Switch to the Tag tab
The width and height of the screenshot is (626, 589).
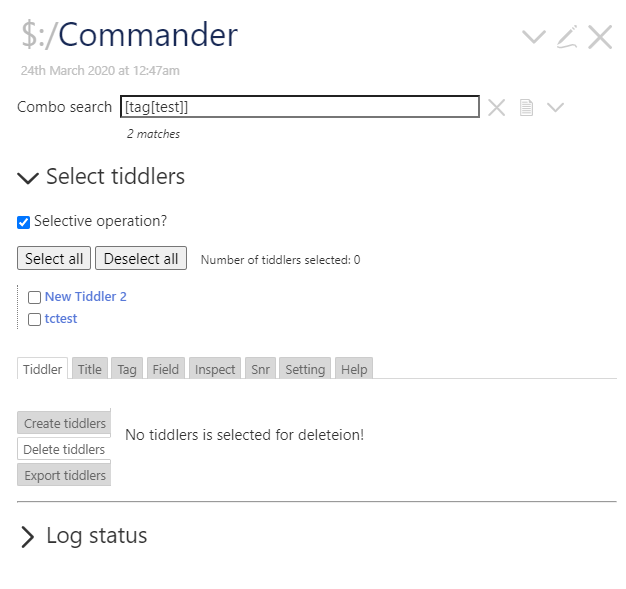(x=127, y=369)
